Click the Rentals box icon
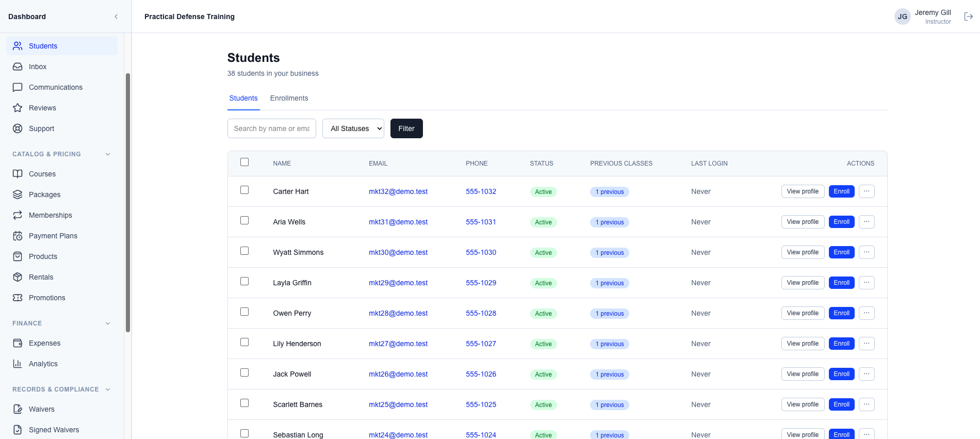980x439 pixels. click(18, 277)
